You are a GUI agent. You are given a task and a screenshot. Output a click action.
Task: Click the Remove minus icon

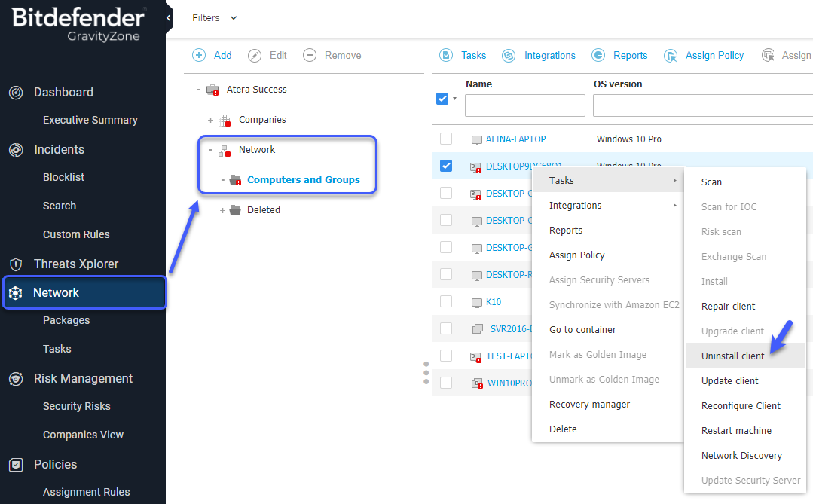tap(310, 55)
